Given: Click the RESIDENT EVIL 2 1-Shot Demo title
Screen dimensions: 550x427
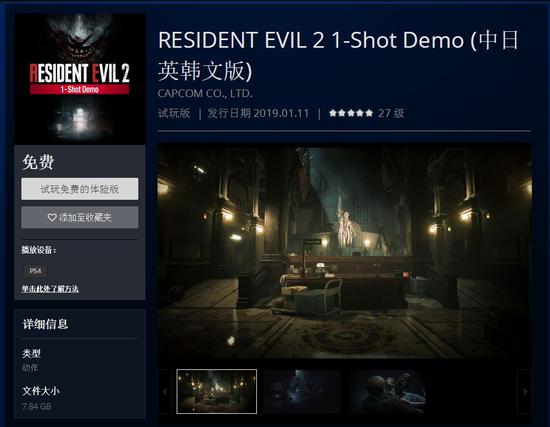Looking at the screenshot, I should 338,55.
